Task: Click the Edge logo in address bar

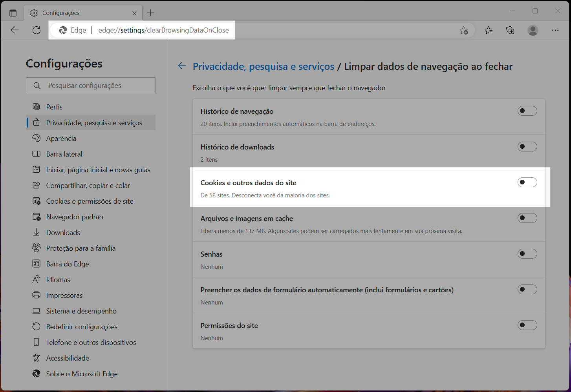Action: pos(63,30)
